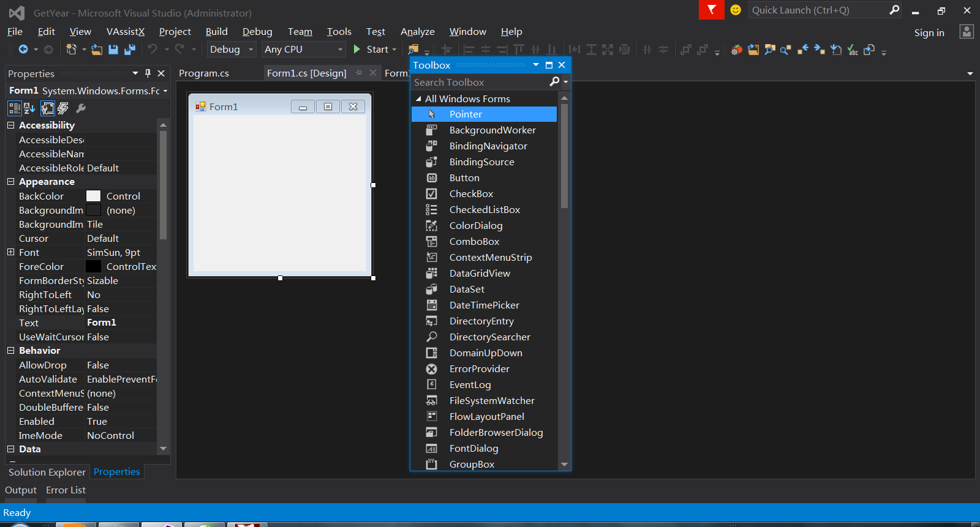This screenshot has width=980, height=527.
Task: Click in the Search Toolbox field
Action: pyautogui.click(x=480, y=82)
